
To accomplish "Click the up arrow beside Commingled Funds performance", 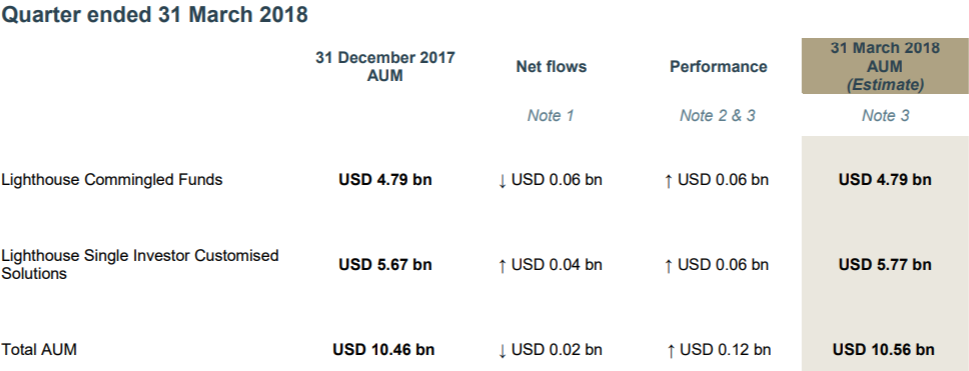I will coord(668,181).
